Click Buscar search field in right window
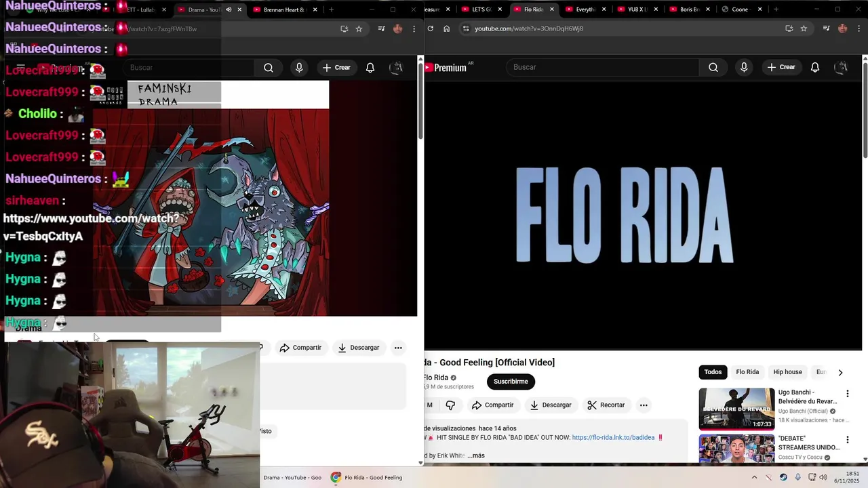This screenshot has width=868, height=488. pyautogui.click(x=603, y=67)
